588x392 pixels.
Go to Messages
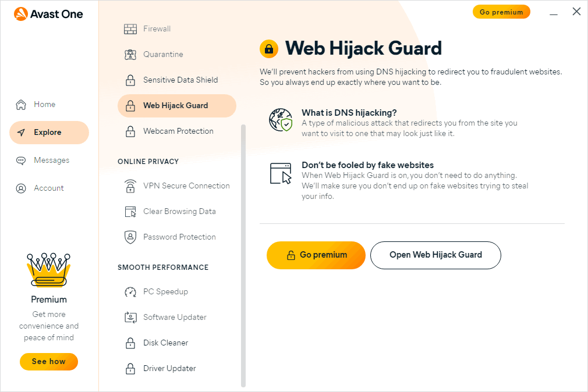(x=49, y=161)
